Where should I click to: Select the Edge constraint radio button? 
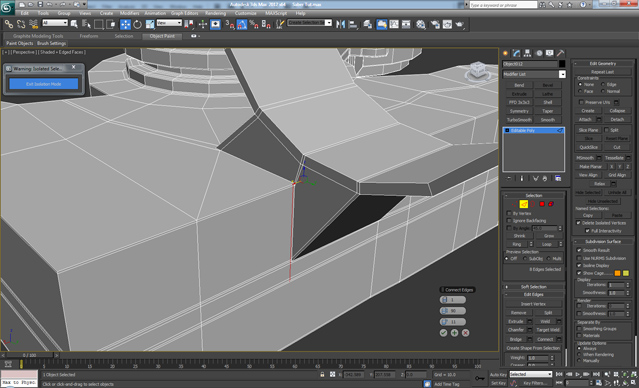tap(603, 84)
